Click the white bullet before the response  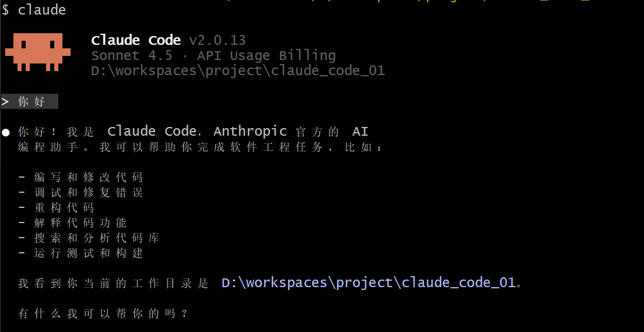click(6, 132)
